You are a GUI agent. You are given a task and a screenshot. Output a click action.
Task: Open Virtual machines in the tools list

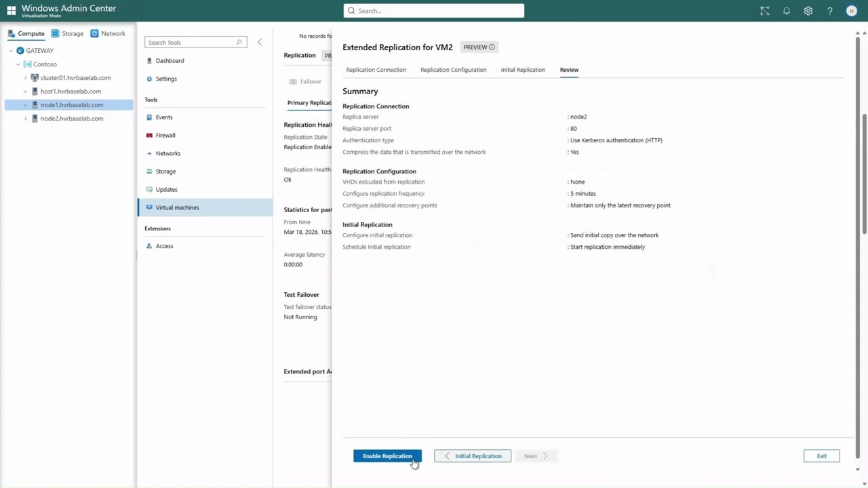tap(205, 207)
